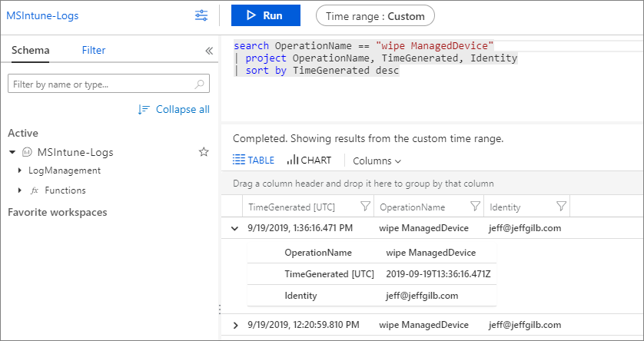The image size is (644, 341).
Task: Run the query
Action: (266, 15)
